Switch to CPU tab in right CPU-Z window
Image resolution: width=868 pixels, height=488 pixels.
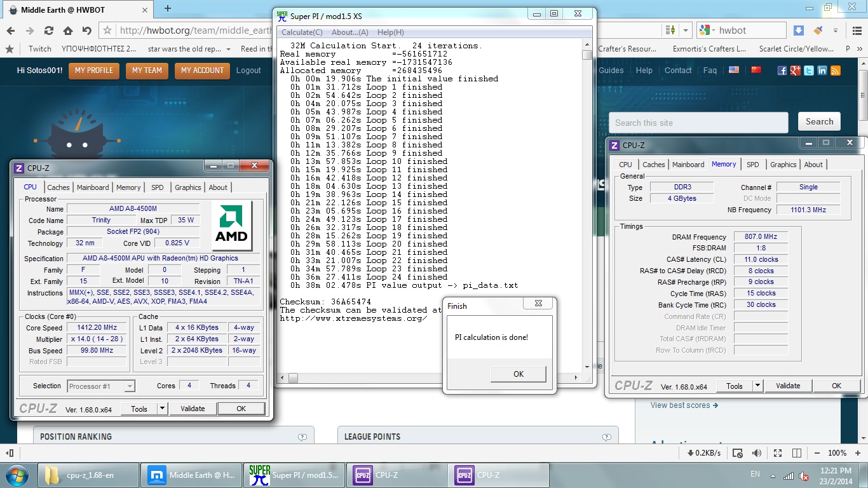pos(626,165)
